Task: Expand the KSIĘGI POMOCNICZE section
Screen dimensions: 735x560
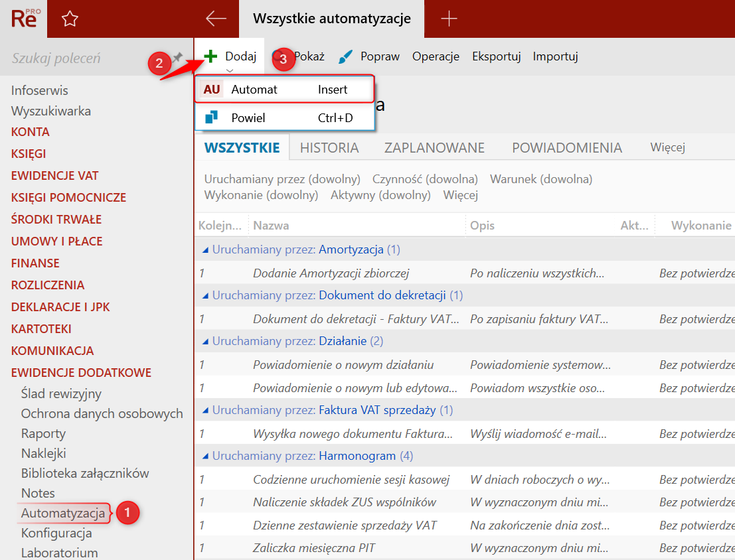Action: coord(68,197)
